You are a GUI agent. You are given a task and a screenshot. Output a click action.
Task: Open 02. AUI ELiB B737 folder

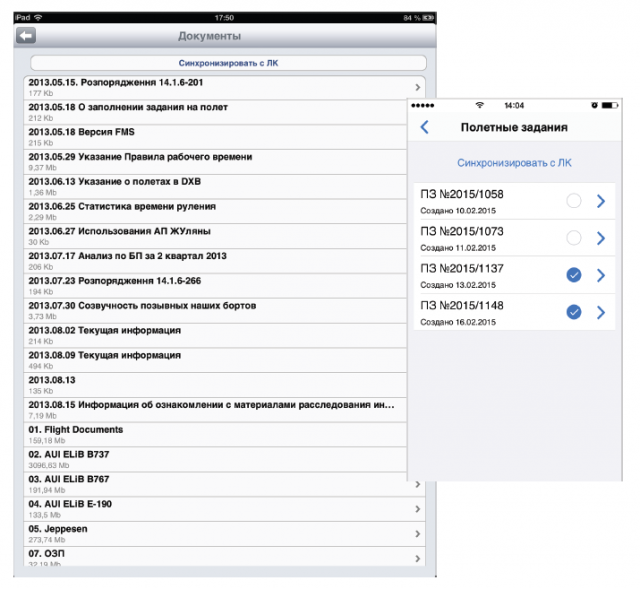coord(216,460)
